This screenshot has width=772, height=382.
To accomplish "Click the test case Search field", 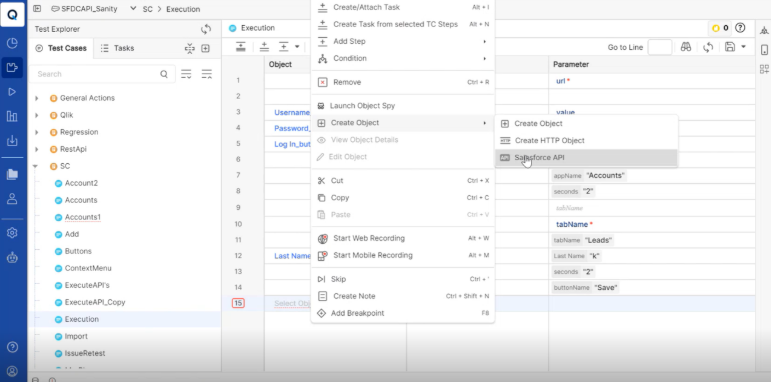I will (x=102, y=74).
